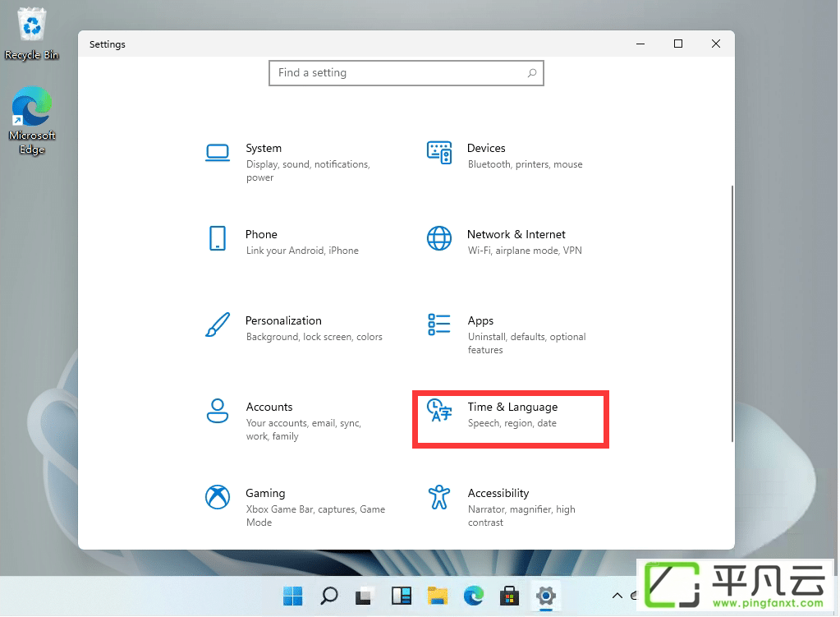Open the Network & Internet title
The height and width of the screenshot is (617, 840).
[516, 234]
